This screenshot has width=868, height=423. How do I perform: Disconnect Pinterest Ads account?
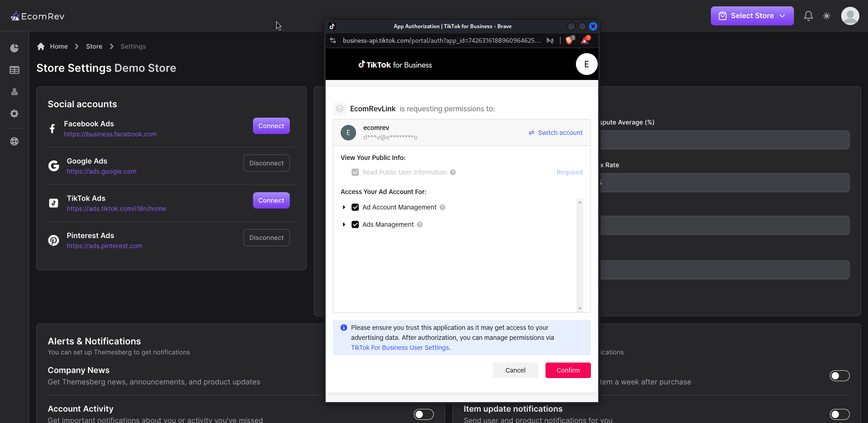coord(267,238)
